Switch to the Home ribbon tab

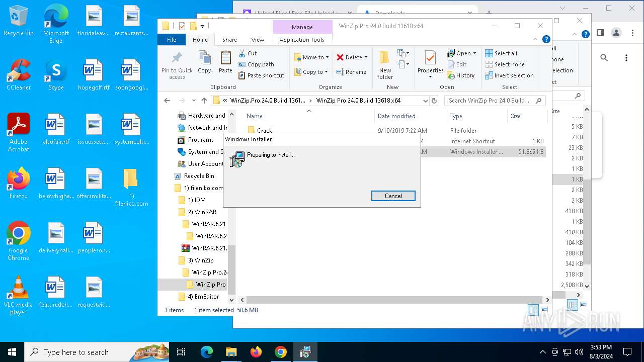200,40
